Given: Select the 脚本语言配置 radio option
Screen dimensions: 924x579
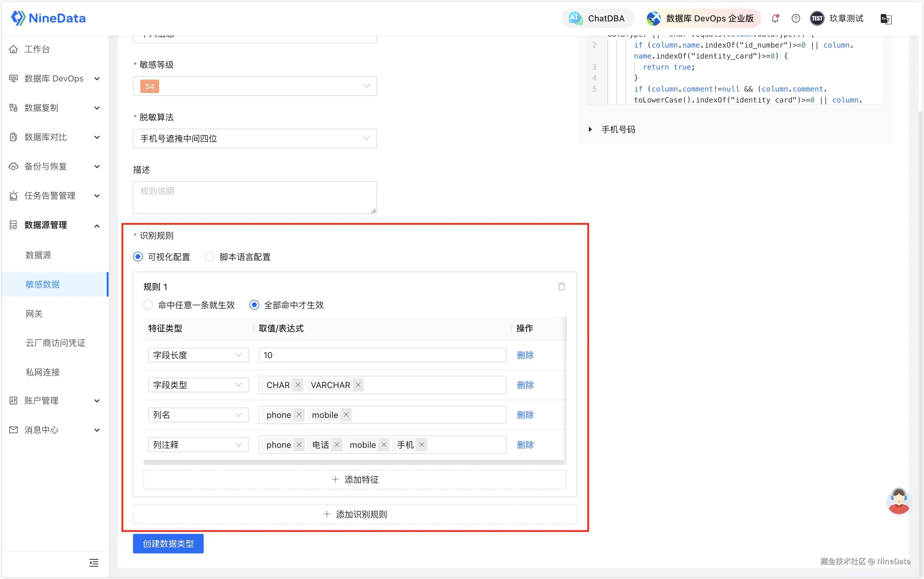Looking at the screenshot, I should (210, 257).
